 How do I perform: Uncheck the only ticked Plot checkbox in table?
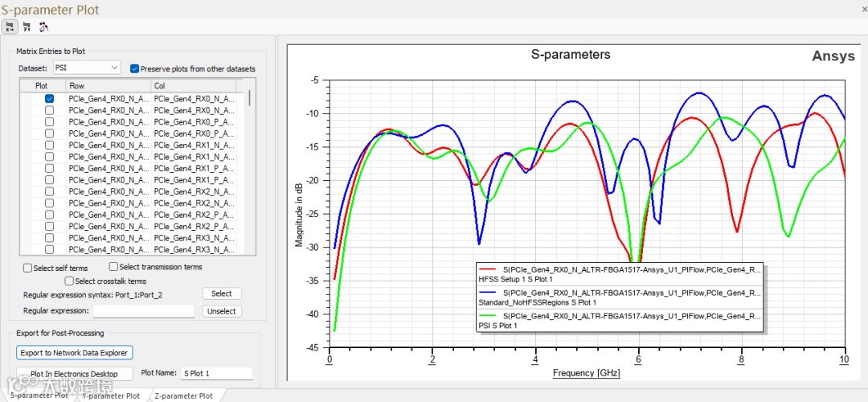coord(49,99)
